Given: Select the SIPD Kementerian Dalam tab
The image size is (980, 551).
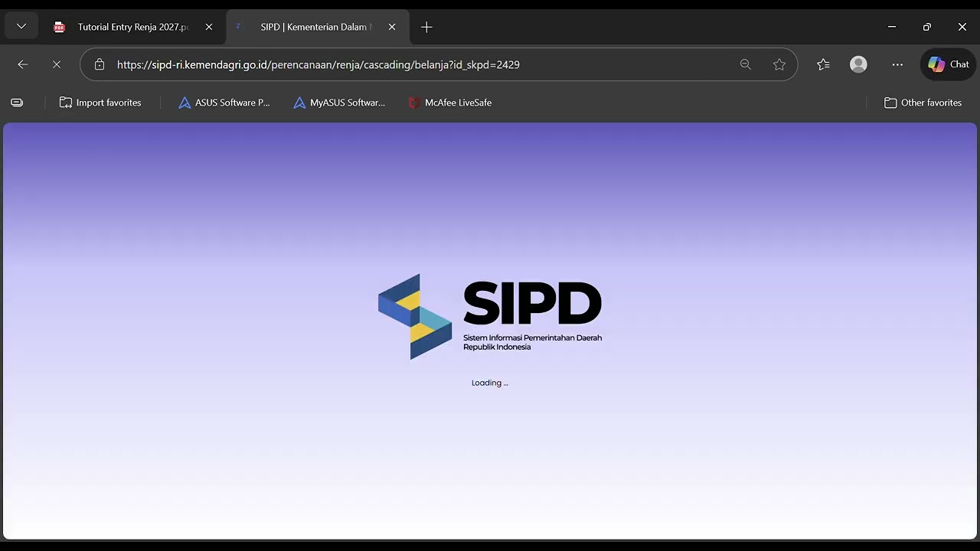Looking at the screenshot, I should coord(318,27).
